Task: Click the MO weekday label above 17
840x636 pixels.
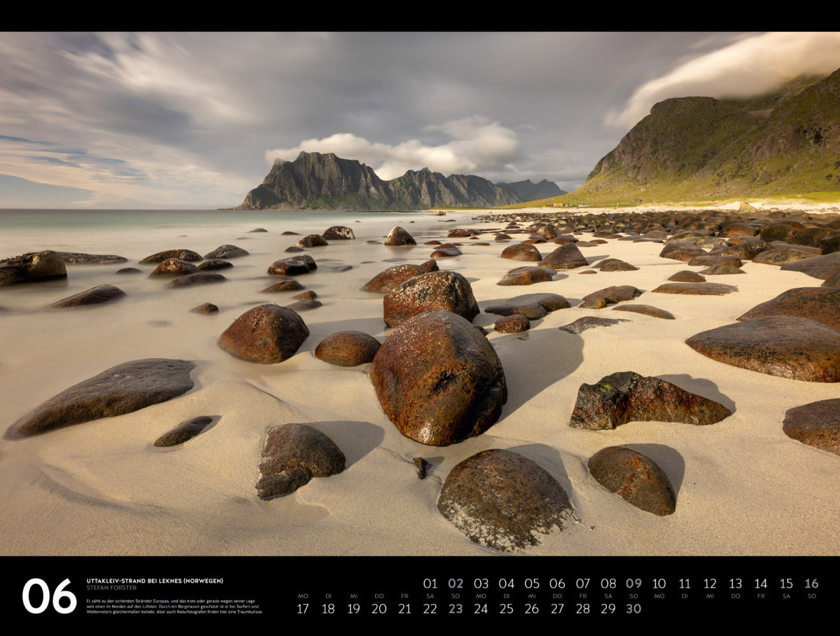Action: (303, 596)
